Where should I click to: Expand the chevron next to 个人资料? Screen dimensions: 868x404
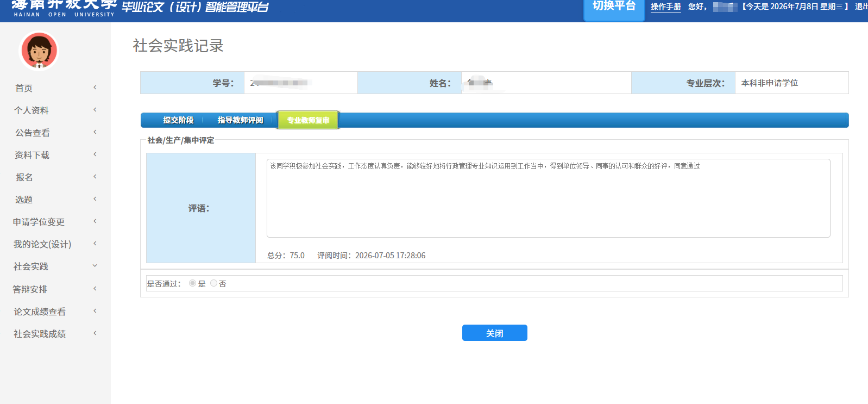(x=95, y=110)
